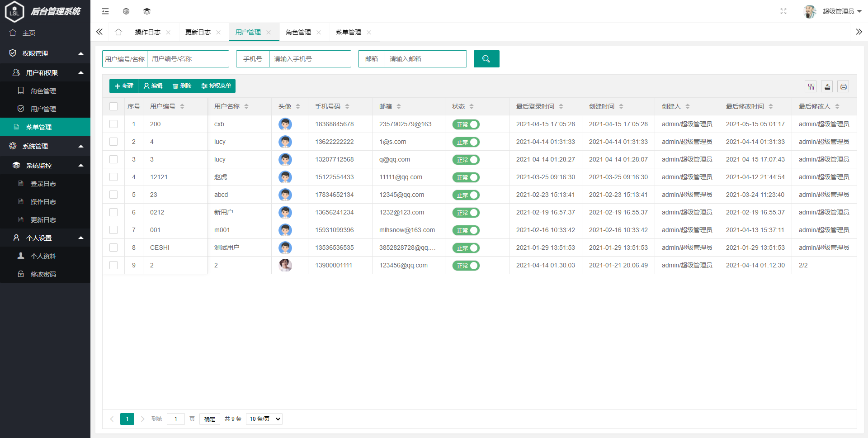Click the 新建 button to create user

123,86
